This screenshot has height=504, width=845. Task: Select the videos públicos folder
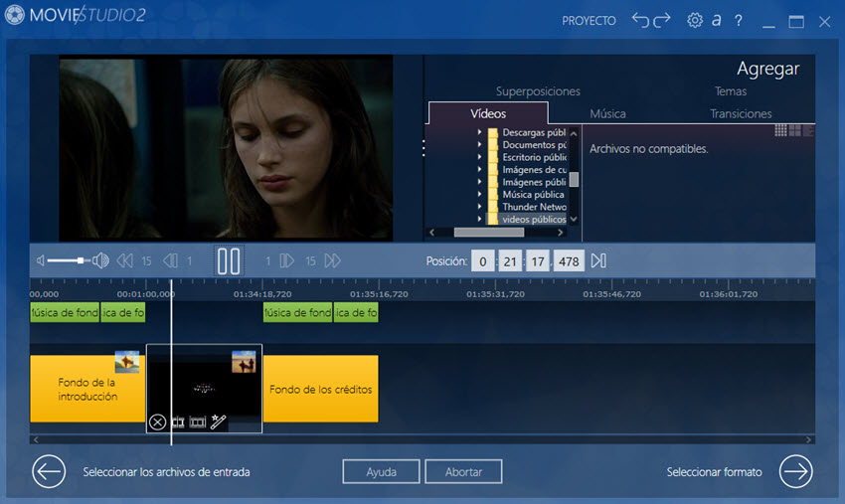534,219
